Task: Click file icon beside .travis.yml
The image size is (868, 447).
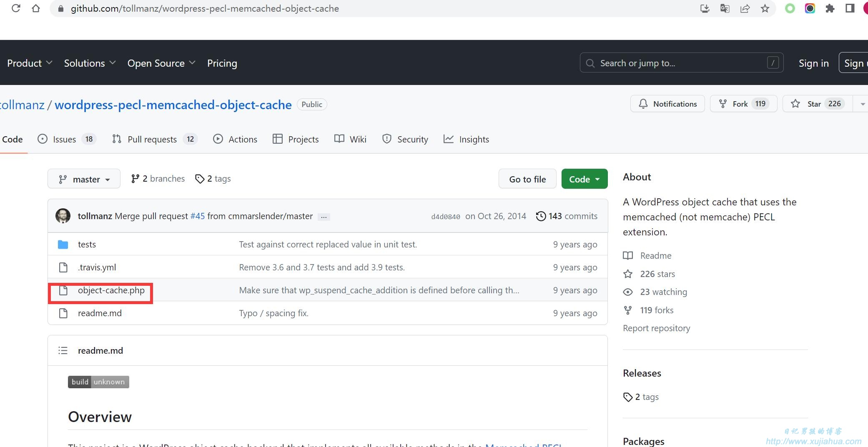Action: (x=63, y=267)
